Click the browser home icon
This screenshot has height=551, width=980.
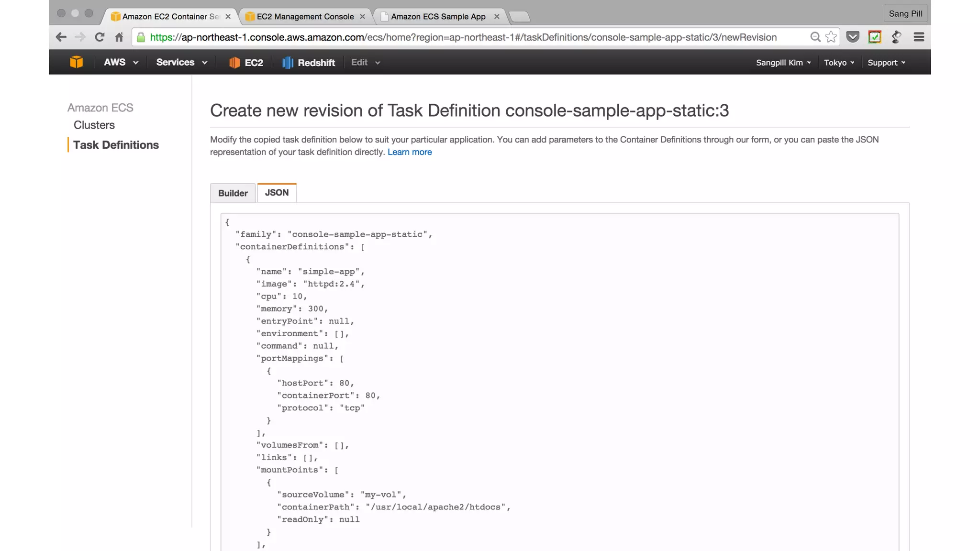[x=119, y=37]
